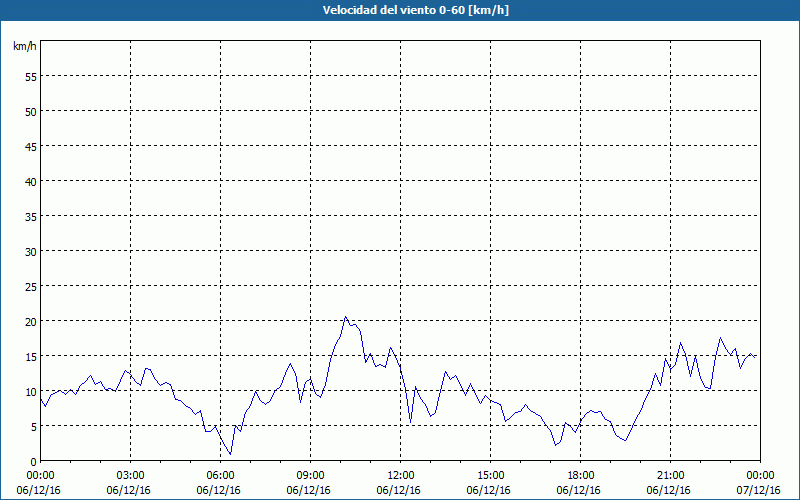
Task: Click the wind speed dip just after 12:00
Action: tap(411, 422)
